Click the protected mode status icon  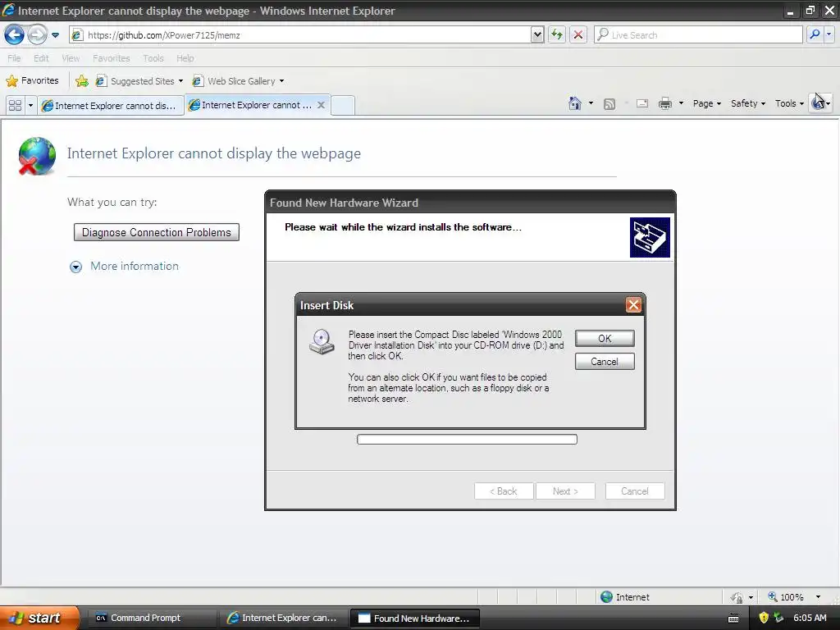point(737,597)
